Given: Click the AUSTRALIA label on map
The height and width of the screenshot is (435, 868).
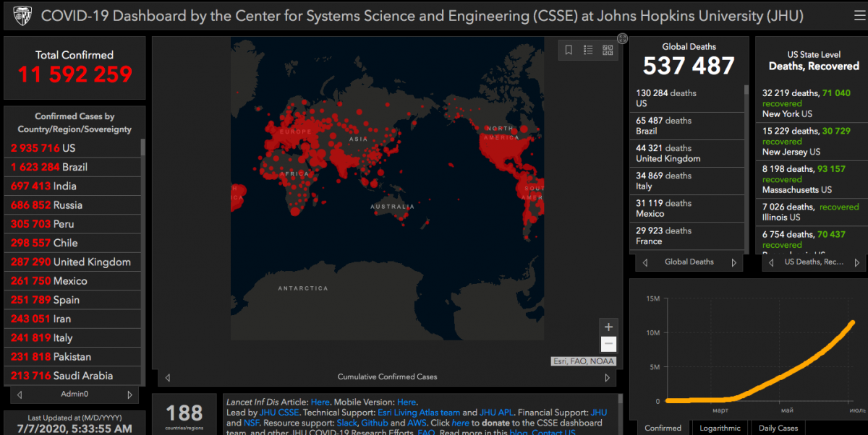Looking at the screenshot, I should [x=392, y=206].
